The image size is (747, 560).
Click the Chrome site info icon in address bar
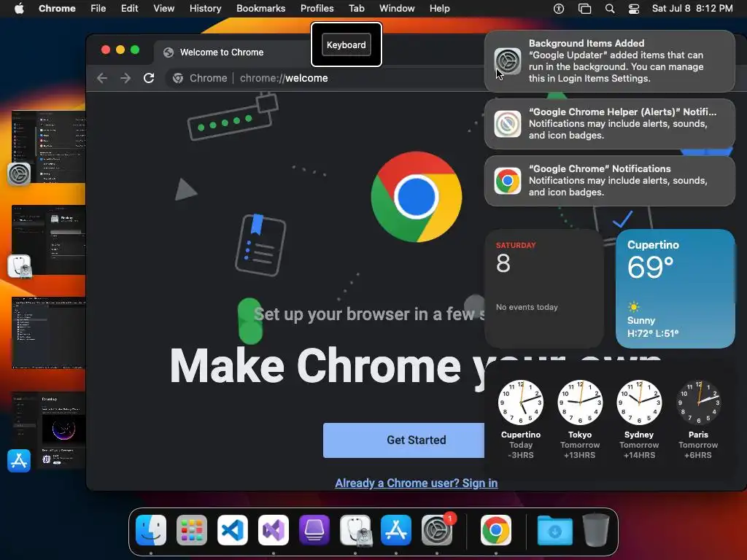tap(178, 78)
